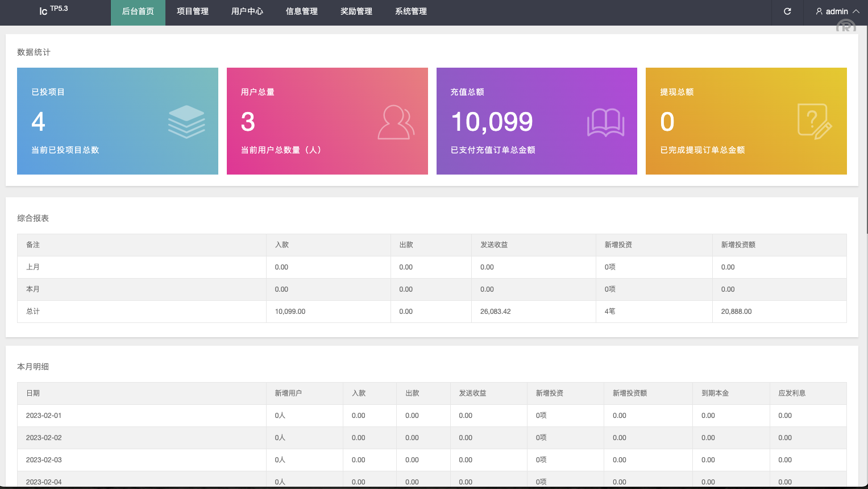868x489 pixels.
Task: Click the 发送收益 header in 综合报表
Action: pos(494,245)
